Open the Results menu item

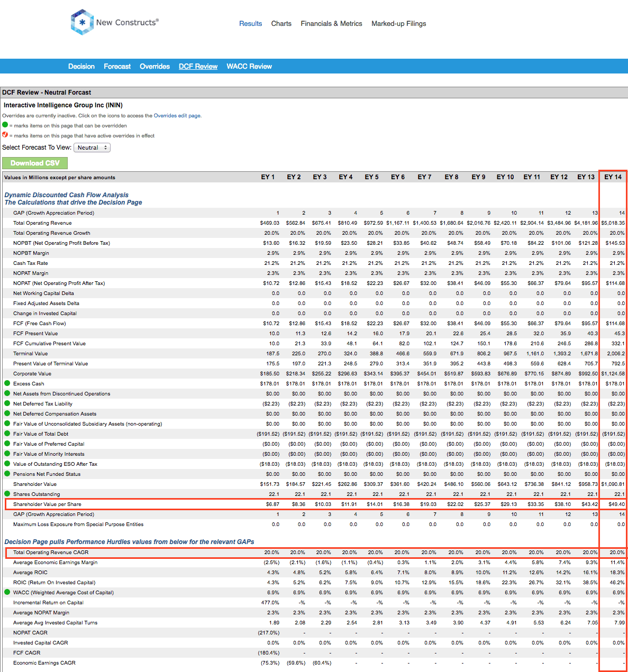(x=250, y=24)
